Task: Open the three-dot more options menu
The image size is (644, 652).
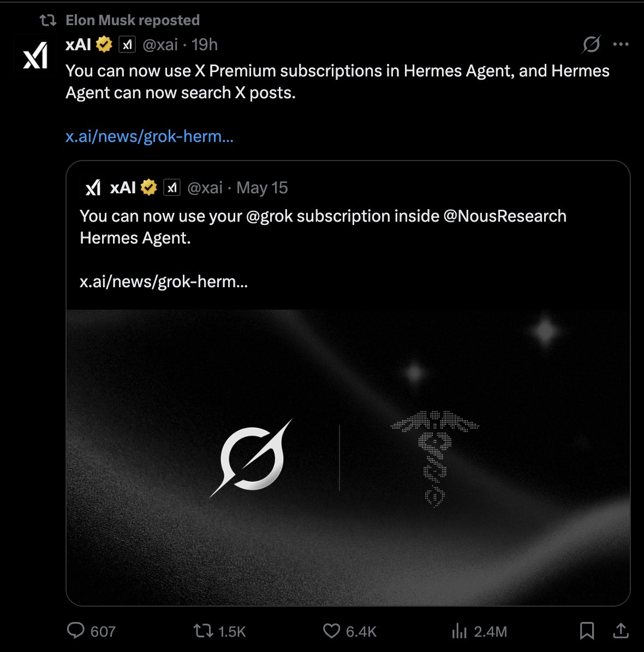Action: [x=621, y=44]
